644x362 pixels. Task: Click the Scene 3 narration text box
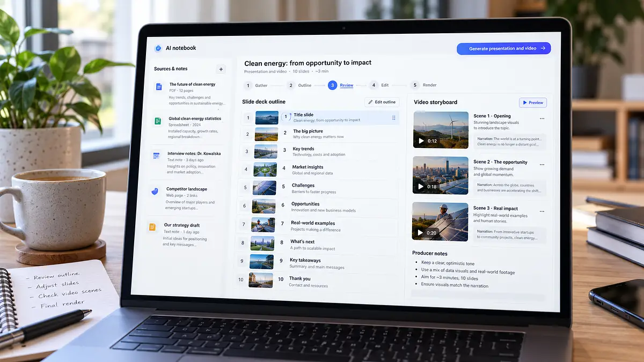(509, 234)
